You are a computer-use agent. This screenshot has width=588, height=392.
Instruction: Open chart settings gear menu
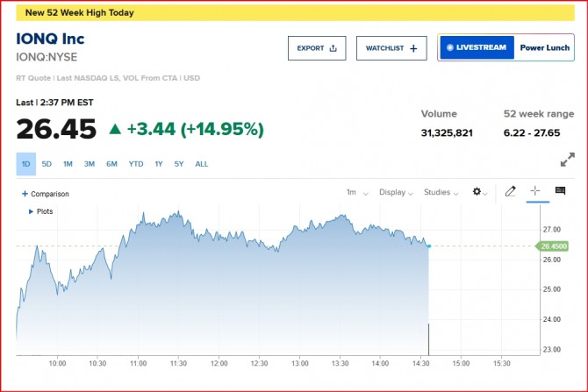point(479,192)
